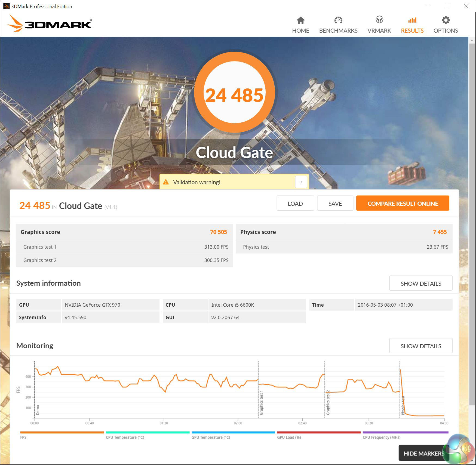Click the SystemInfo version v4.45.590

[x=75, y=317]
